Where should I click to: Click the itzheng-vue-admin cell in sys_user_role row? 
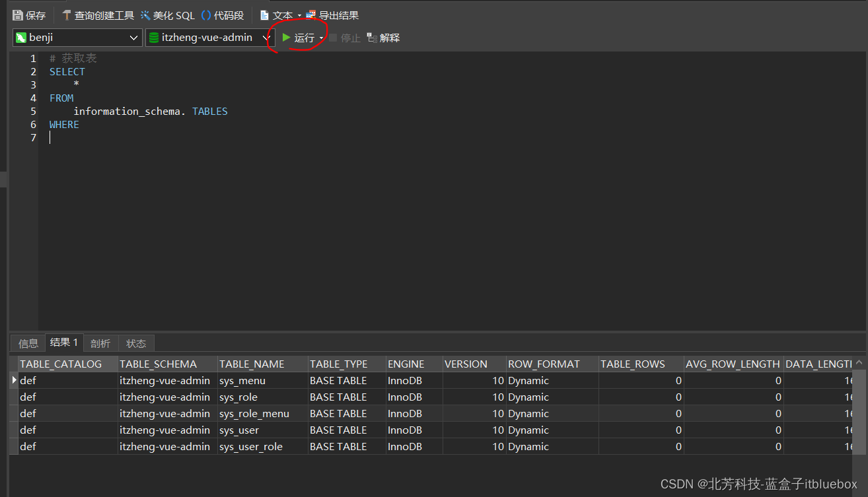click(168, 446)
